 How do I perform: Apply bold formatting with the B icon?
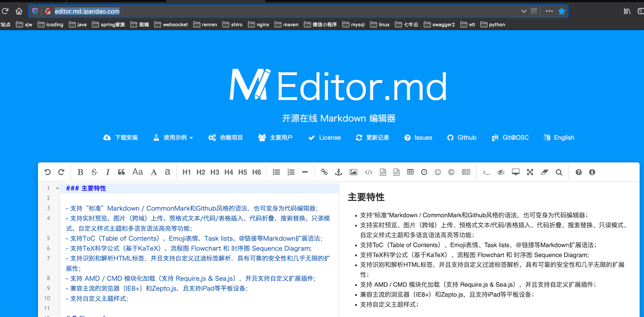[80, 172]
